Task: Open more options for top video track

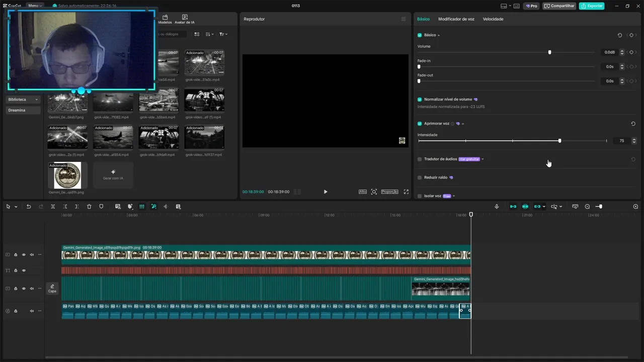Action: point(40,255)
